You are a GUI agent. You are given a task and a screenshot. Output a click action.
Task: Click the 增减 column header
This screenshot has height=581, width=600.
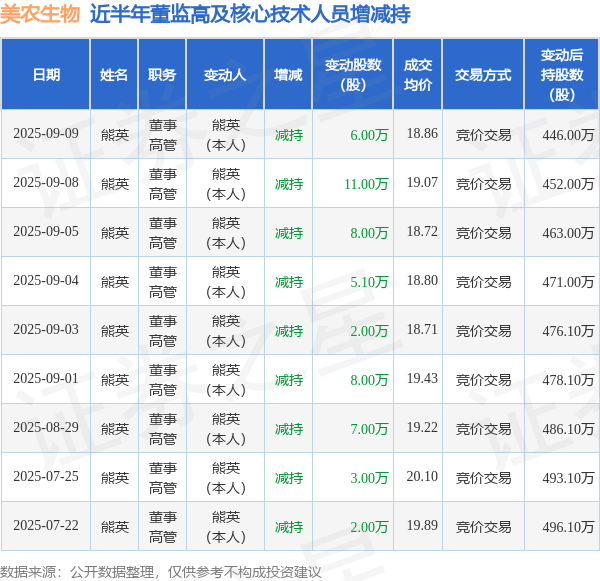click(x=288, y=75)
